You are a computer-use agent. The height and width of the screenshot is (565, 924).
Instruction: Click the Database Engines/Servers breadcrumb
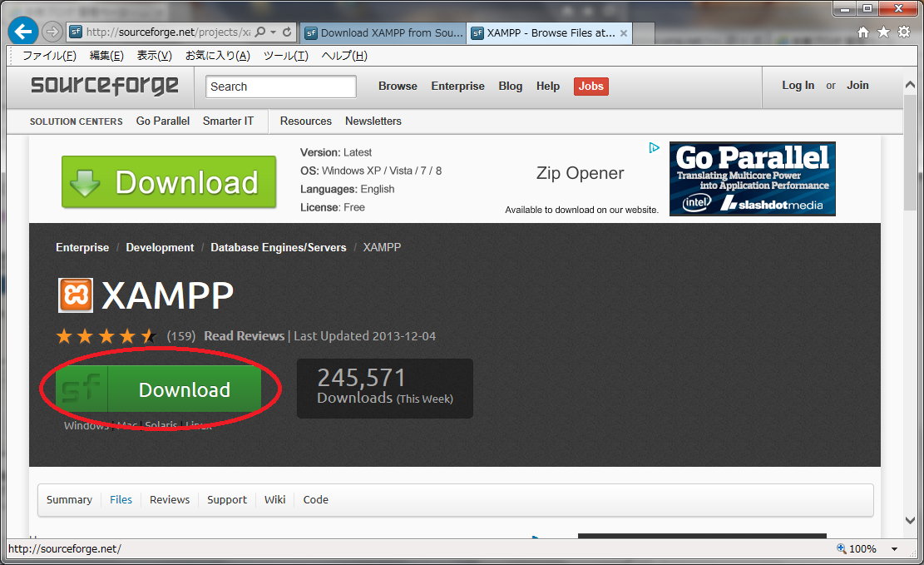(278, 248)
